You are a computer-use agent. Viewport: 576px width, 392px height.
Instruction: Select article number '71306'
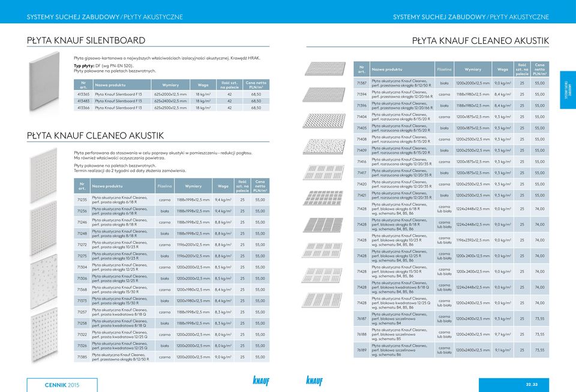tap(82, 279)
